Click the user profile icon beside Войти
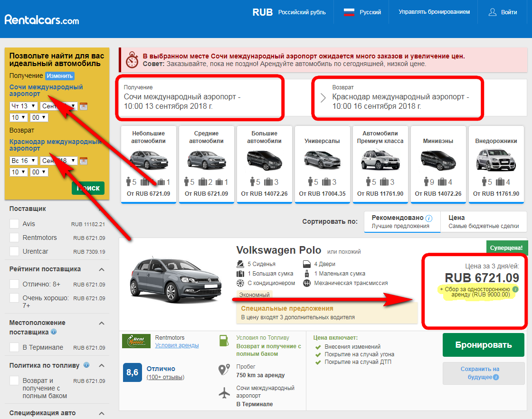 pyautogui.click(x=492, y=12)
